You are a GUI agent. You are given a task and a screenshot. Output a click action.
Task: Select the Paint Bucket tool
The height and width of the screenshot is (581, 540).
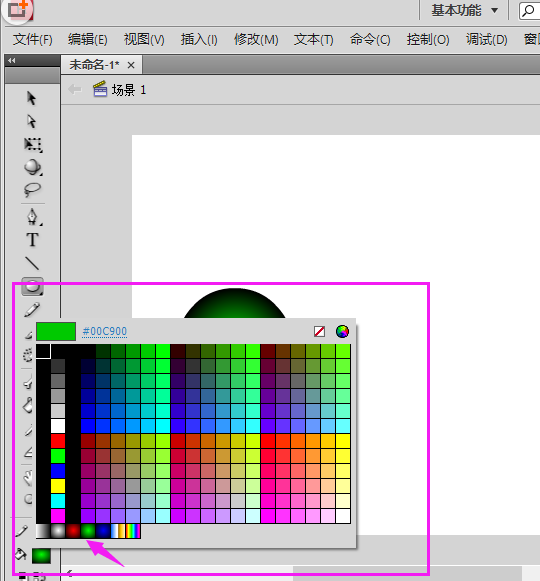28,405
